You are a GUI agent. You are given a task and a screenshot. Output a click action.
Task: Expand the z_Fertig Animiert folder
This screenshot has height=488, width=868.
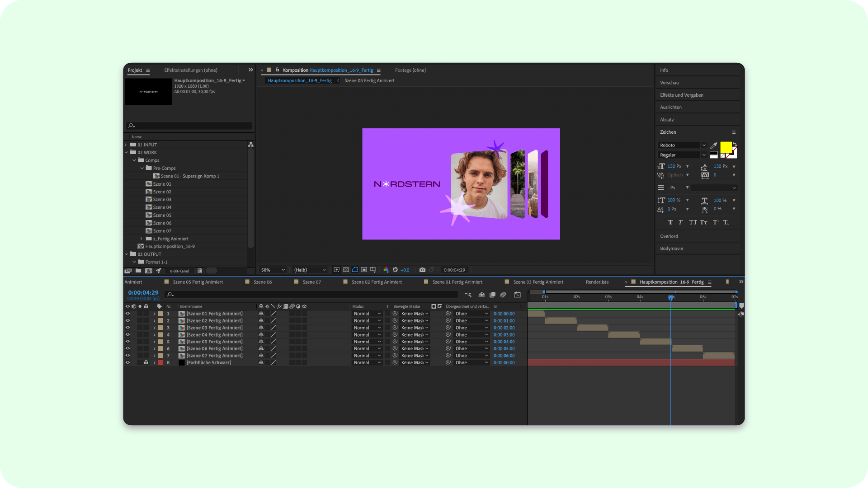click(142, 239)
